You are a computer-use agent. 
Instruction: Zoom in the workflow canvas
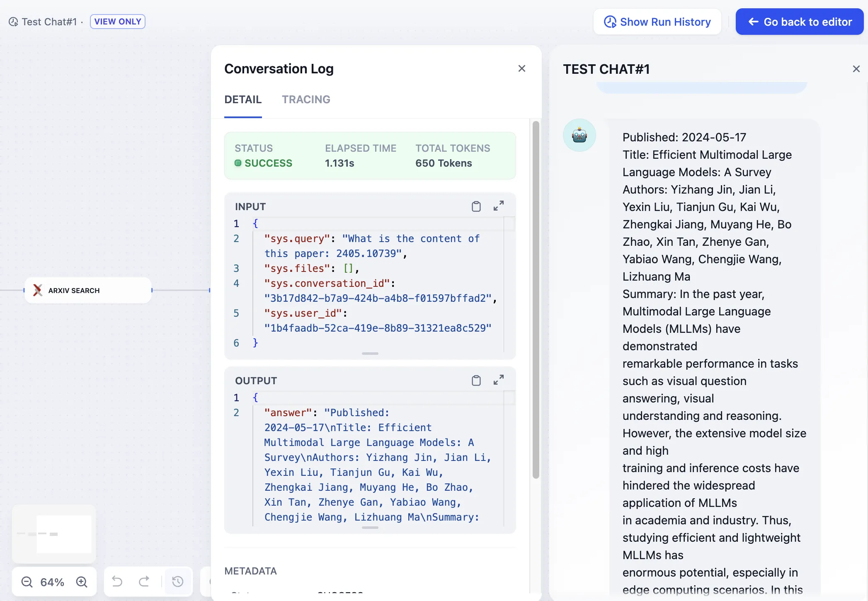[82, 582]
